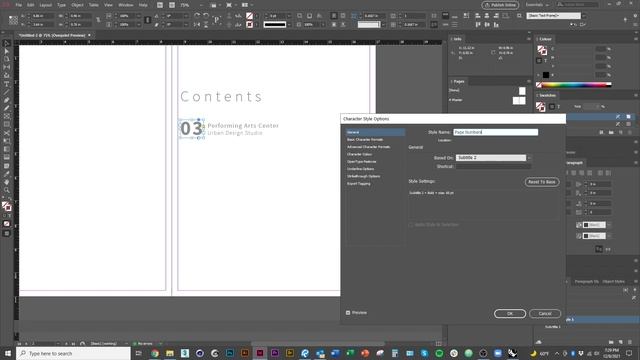Click Reset To Base button
Image resolution: width=640 pixels, height=360 pixels.
tap(542, 182)
